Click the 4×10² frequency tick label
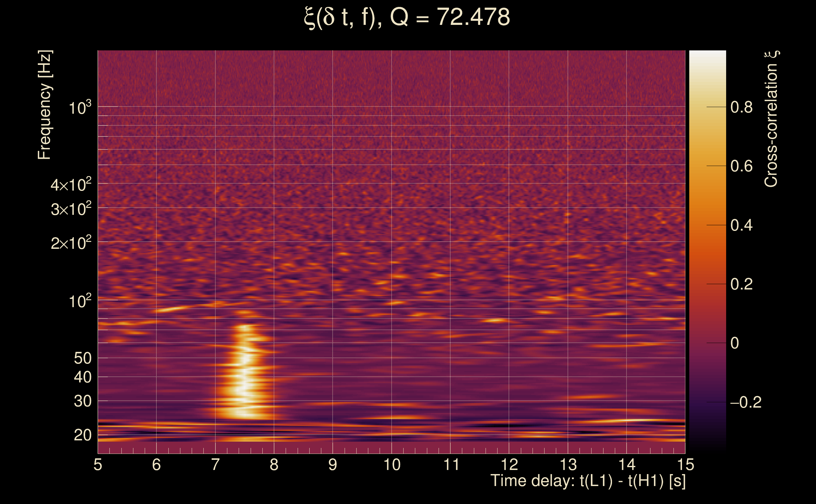816x504 pixels. (71, 184)
